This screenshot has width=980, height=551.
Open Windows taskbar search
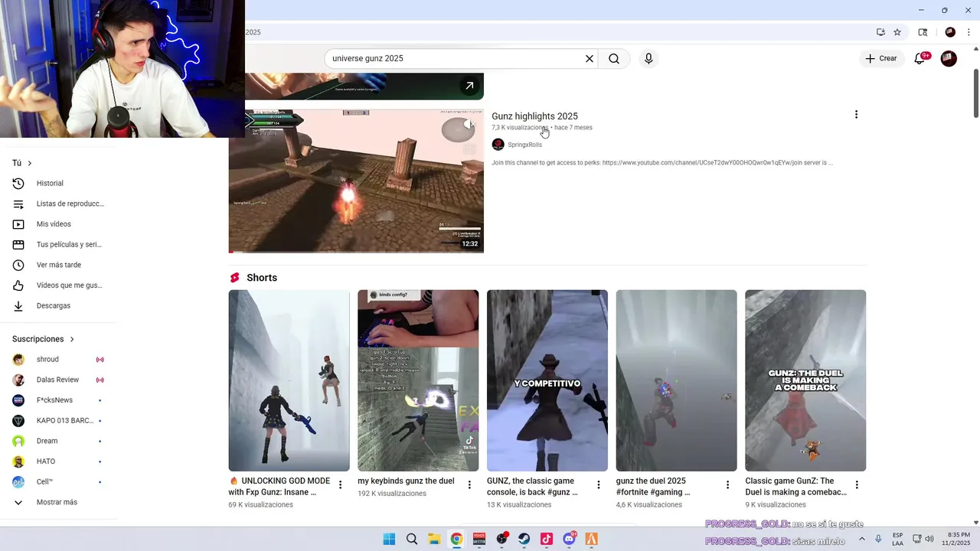(412, 539)
